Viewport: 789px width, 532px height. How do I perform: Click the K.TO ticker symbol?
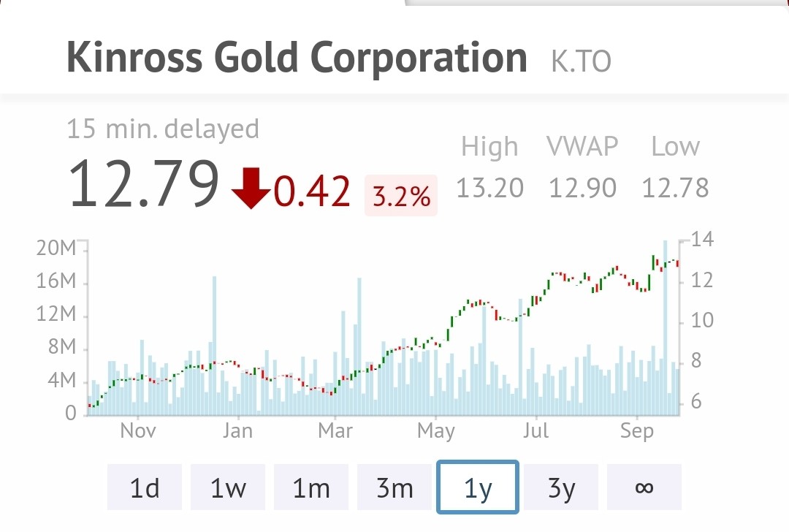[x=581, y=63]
